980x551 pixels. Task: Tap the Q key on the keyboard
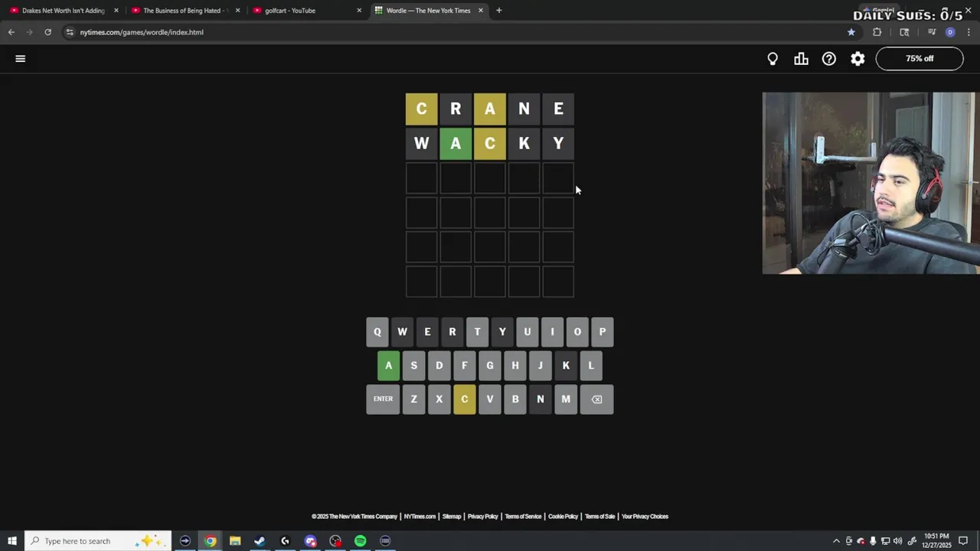click(x=377, y=331)
